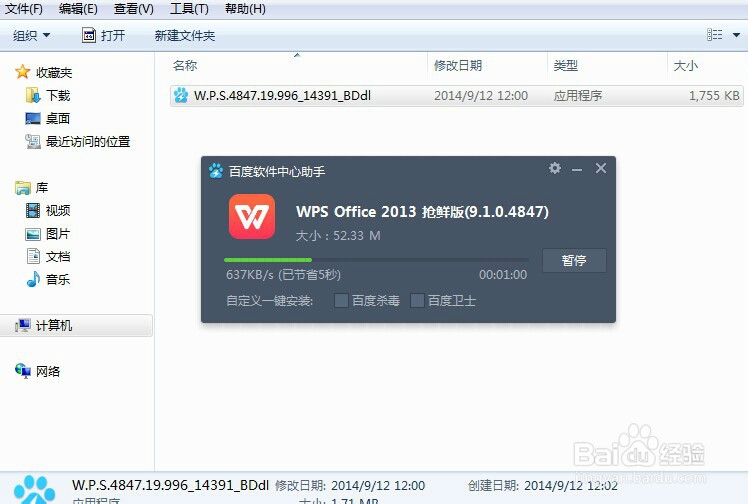Sort by the 名称 column header
This screenshot has width=748, height=504.
(185, 65)
